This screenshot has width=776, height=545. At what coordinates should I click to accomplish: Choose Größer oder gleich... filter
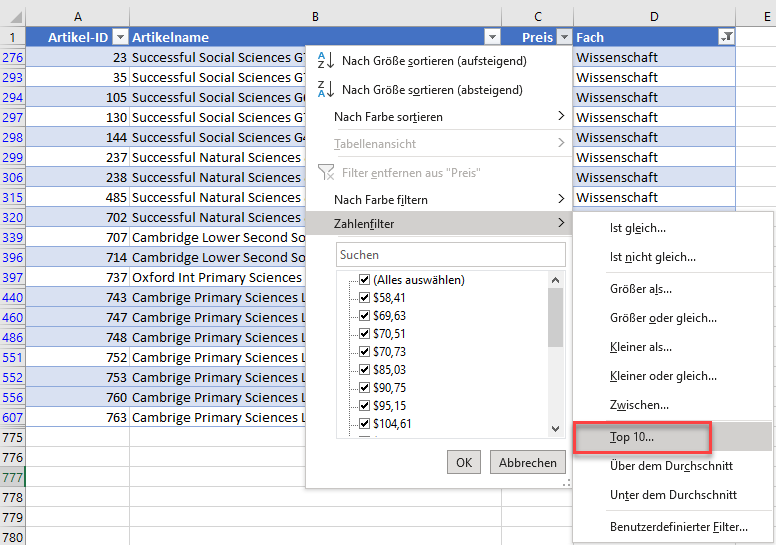point(673,318)
